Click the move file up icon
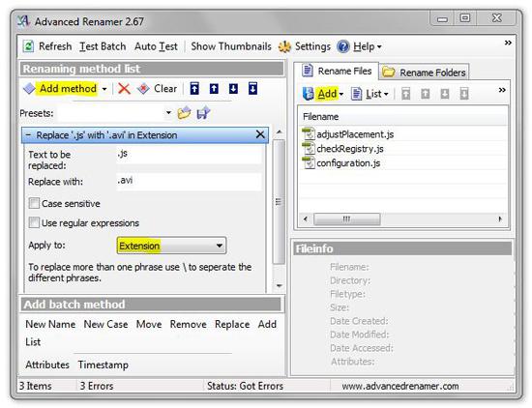The image size is (532, 408). pos(426,94)
